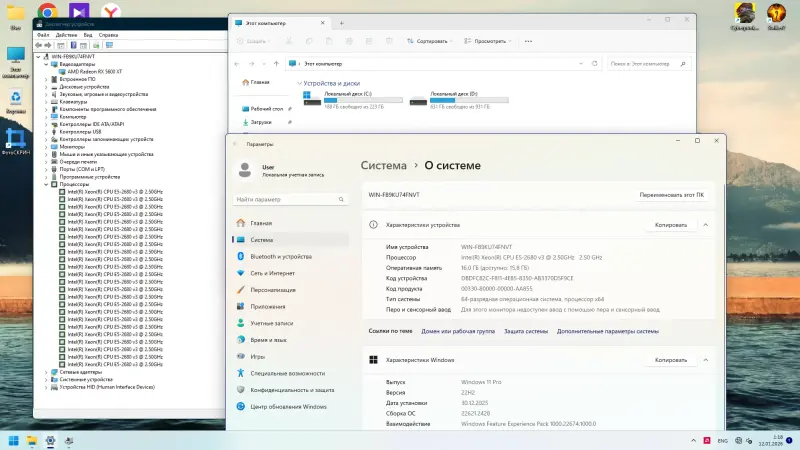Open the Yandex Browser desktop shortcut
This screenshot has width=800, height=450.
coord(112,10)
